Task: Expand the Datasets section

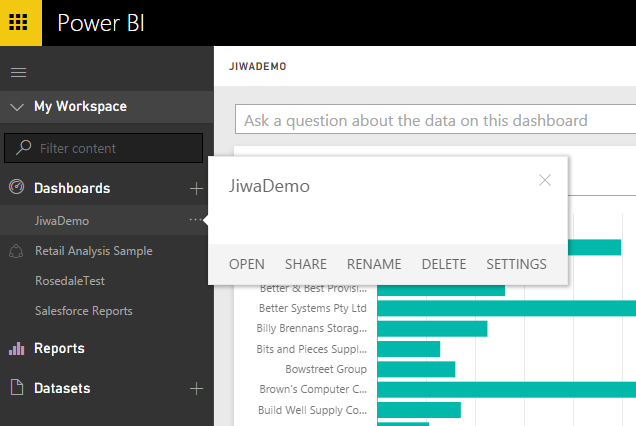Action: (x=62, y=388)
